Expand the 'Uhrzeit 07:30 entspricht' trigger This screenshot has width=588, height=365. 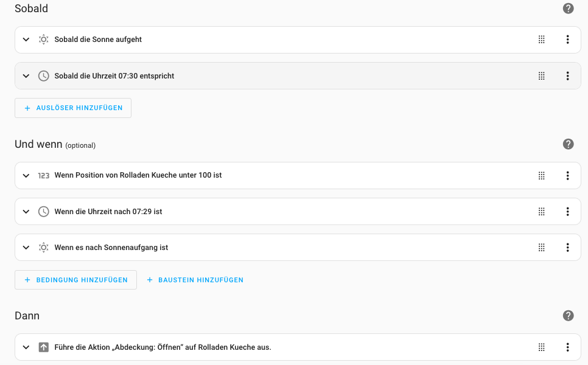pyautogui.click(x=26, y=76)
